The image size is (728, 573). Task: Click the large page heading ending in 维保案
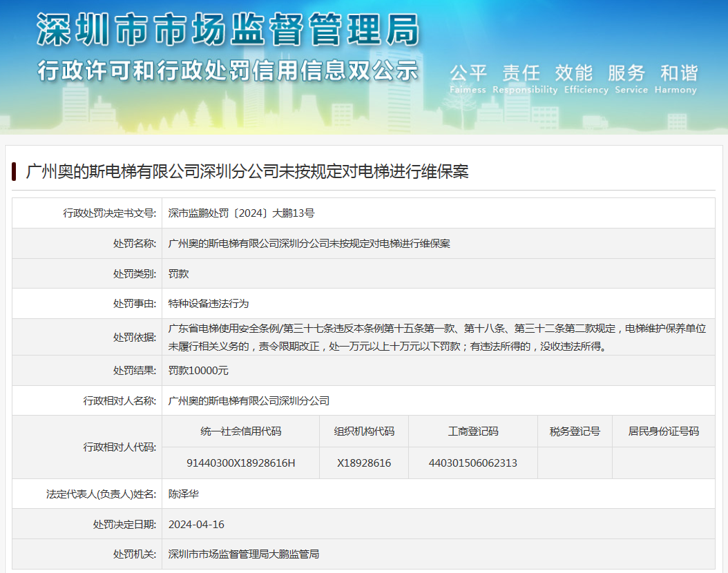coord(247,172)
